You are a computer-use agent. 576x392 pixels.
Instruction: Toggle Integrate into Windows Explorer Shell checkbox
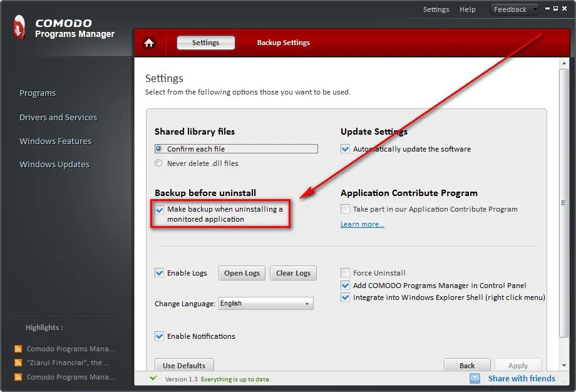(x=345, y=297)
